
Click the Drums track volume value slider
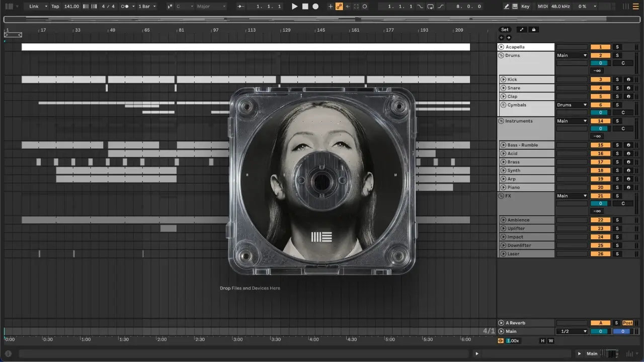coord(600,63)
